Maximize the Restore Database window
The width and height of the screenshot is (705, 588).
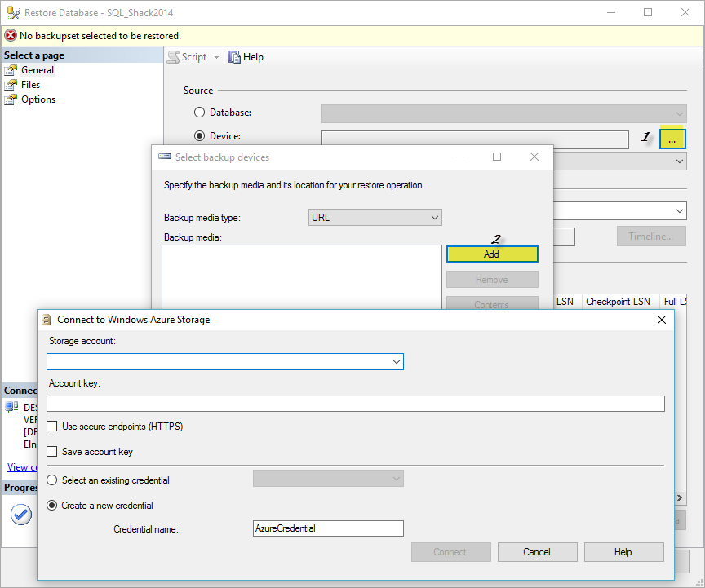click(x=648, y=12)
